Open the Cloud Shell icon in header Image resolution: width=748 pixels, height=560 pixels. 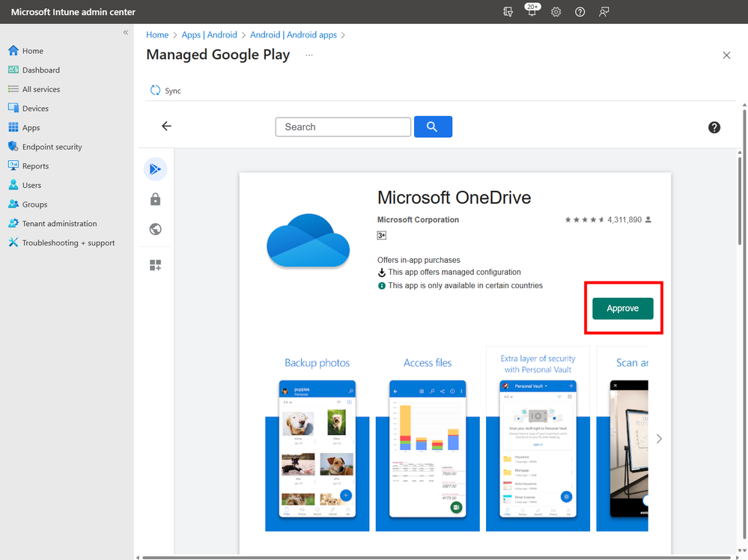click(508, 12)
